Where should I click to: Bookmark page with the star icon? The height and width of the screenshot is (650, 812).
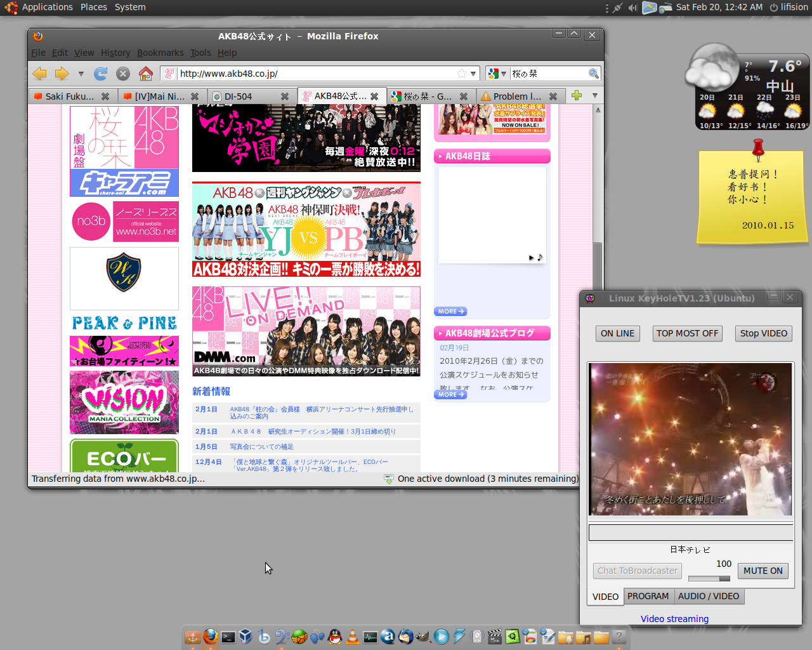462,74
